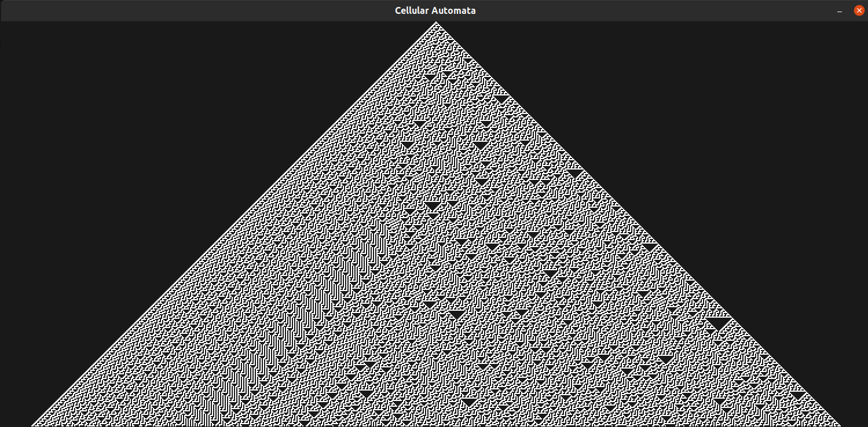Click the white textured area below the apex

click(435, 46)
